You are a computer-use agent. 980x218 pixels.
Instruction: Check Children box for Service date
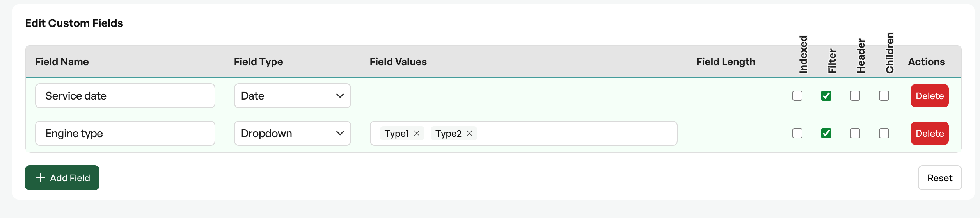[884, 96]
